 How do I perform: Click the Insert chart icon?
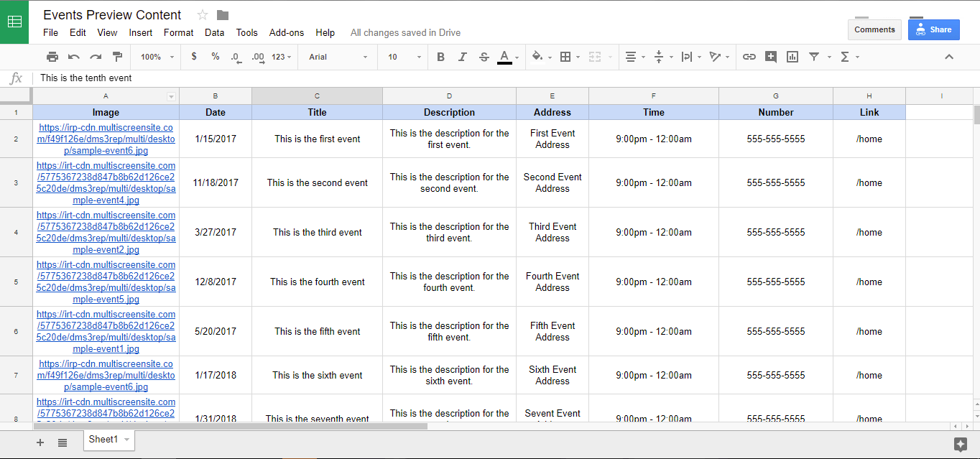pyautogui.click(x=792, y=57)
